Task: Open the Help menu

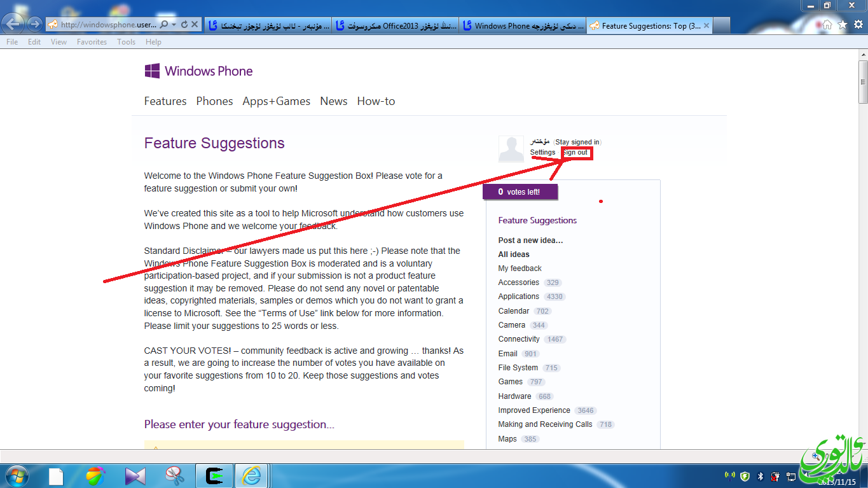Action: 153,42
